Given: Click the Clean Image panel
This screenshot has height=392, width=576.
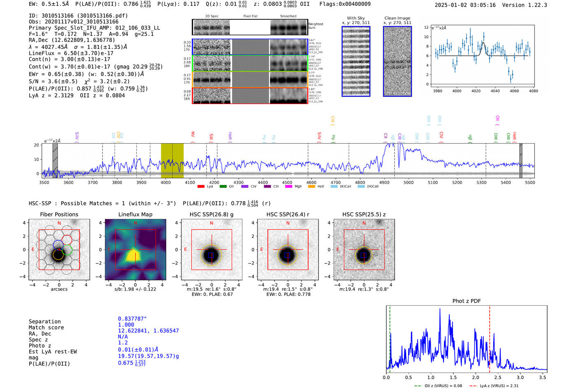Looking at the screenshot, I should point(397,61).
